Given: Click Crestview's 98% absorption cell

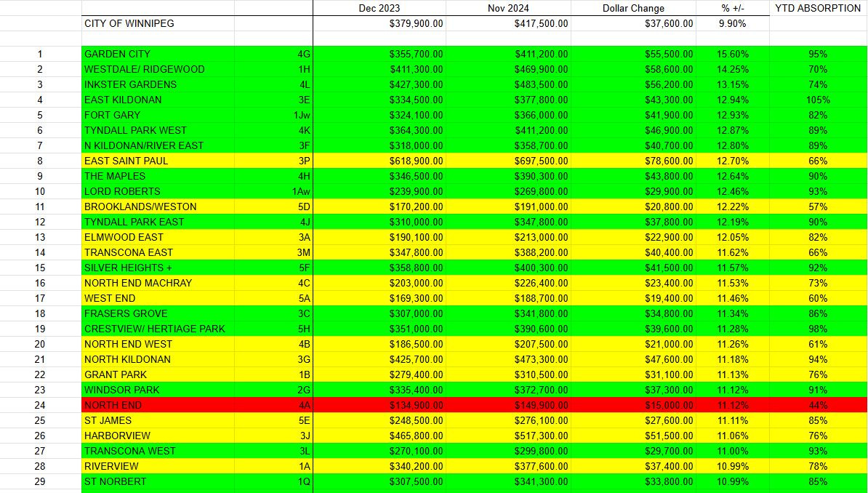Looking at the screenshot, I should tap(818, 329).
